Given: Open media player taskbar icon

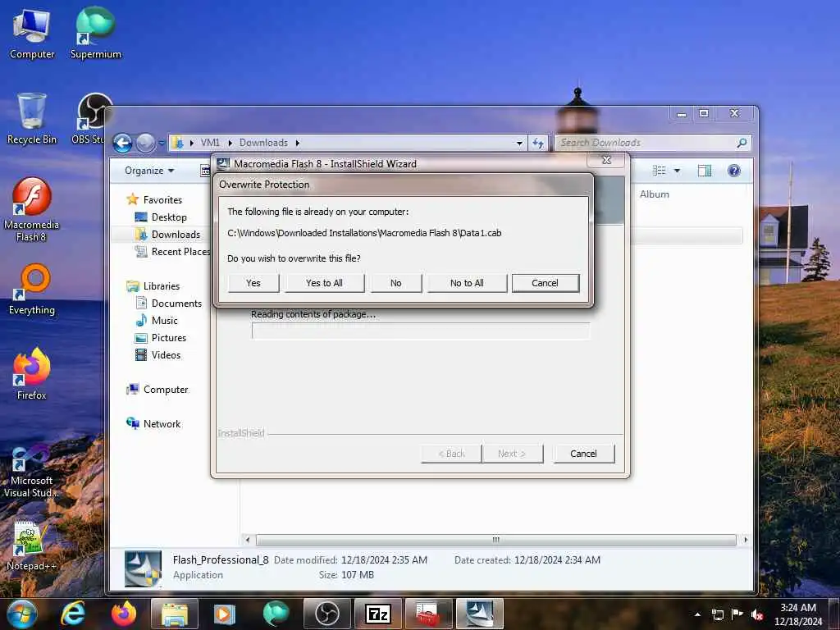Looking at the screenshot, I should (225, 614).
